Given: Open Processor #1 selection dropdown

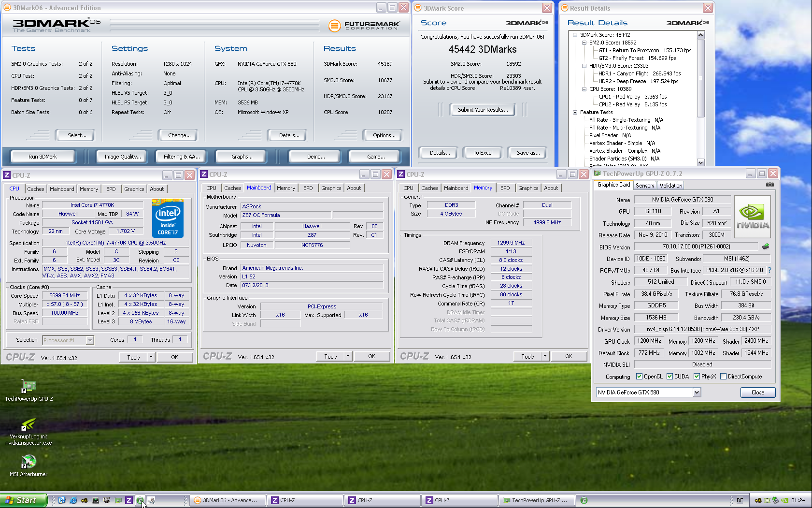Looking at the screenshot, I should (x=90, y=340).
